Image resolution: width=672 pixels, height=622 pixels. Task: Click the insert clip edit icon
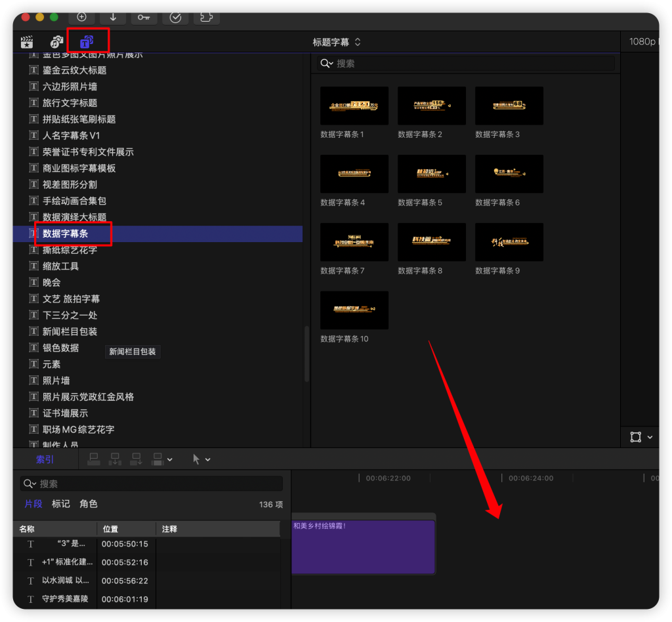coord(115,459)
